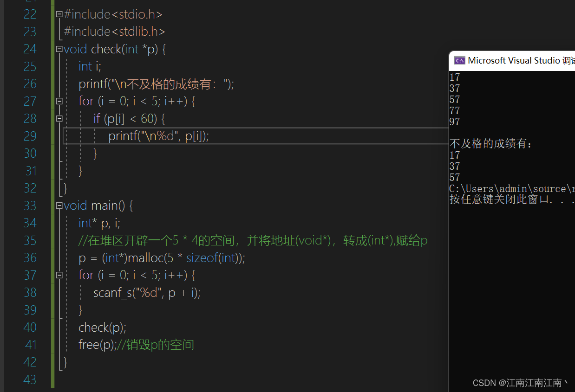Screen dimensions: 575x392
Task: Collapse the check function at line 24
Action: pos(59,49)
